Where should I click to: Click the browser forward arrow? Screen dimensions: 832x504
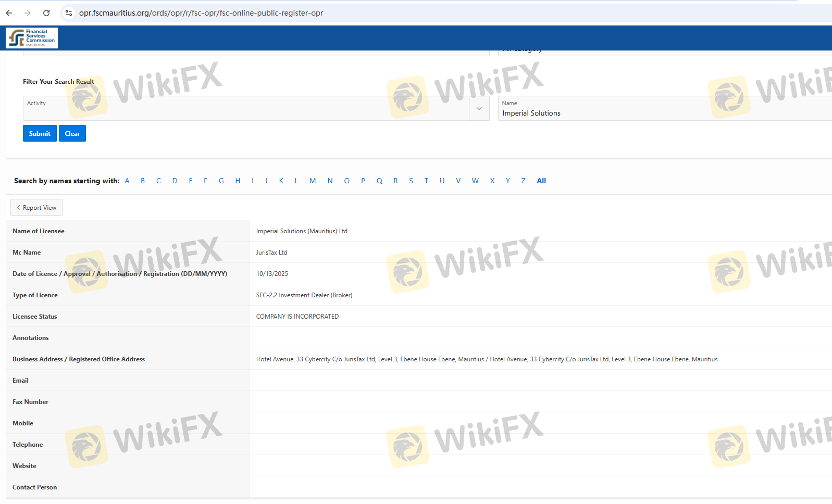pyautogui.click(x=28, y=13)
